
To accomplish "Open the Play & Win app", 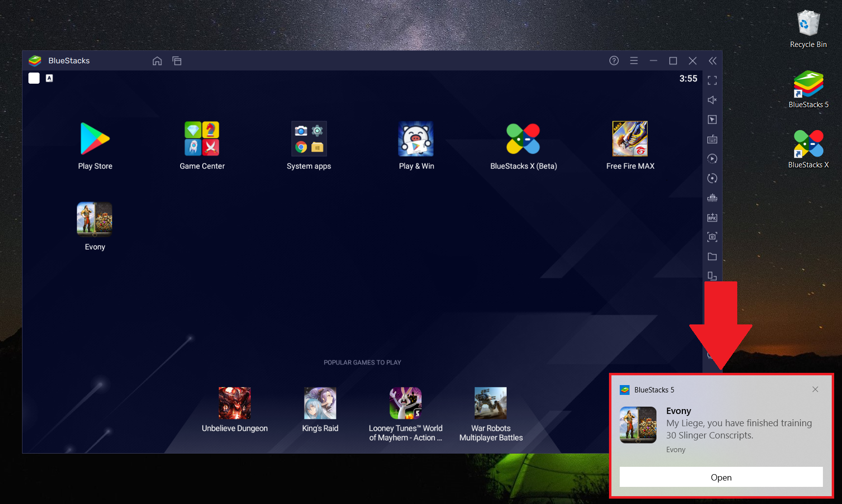I will [416, 139].
